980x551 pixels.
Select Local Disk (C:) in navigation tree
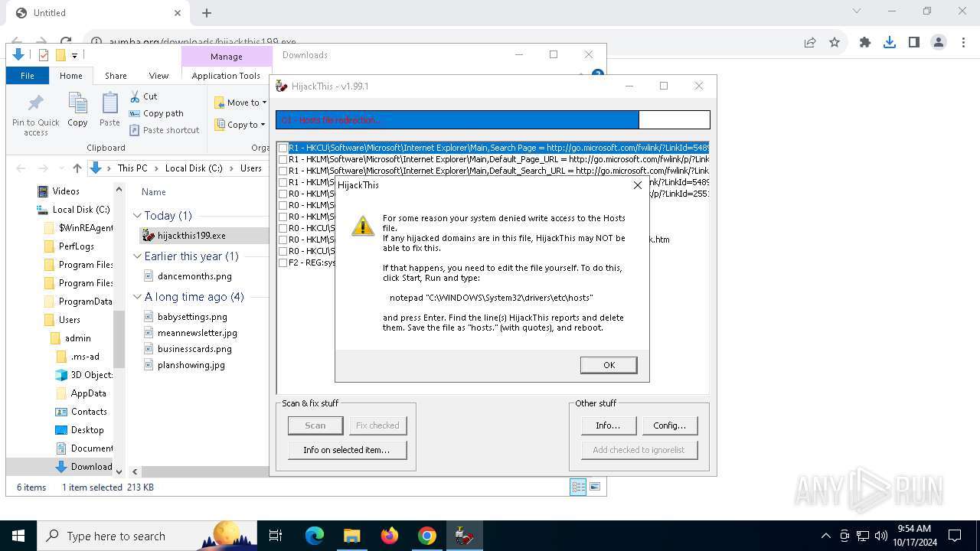pos(80,210)
